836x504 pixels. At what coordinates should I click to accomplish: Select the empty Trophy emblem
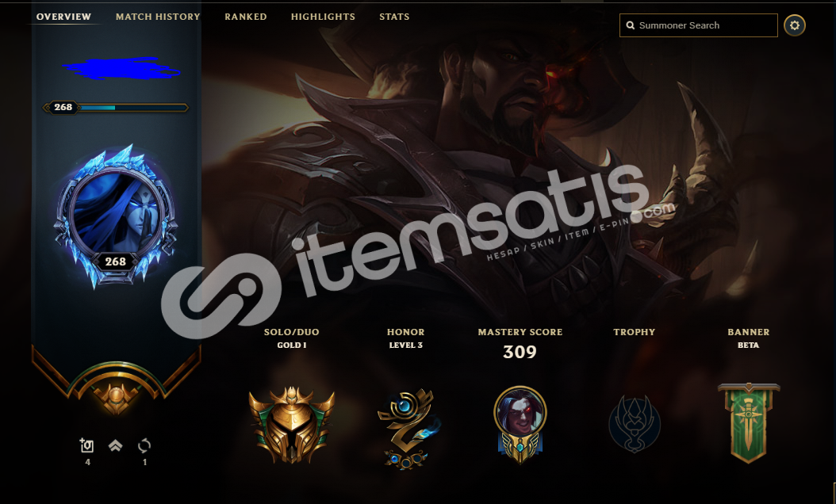click(635, 424)
